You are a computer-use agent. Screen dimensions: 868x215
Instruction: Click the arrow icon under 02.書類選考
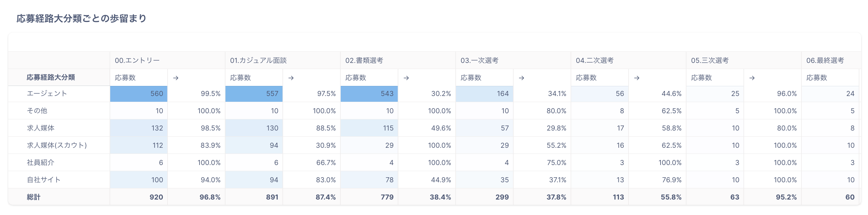(406, 78)
